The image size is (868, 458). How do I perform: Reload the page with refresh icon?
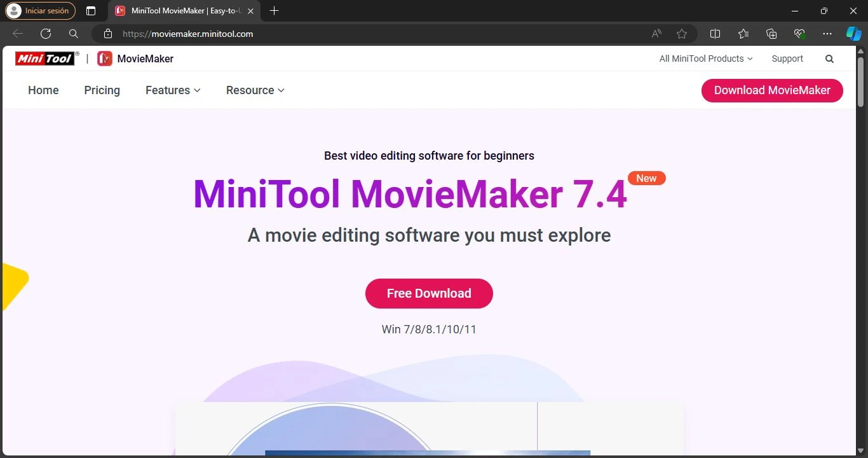point(46,34)
